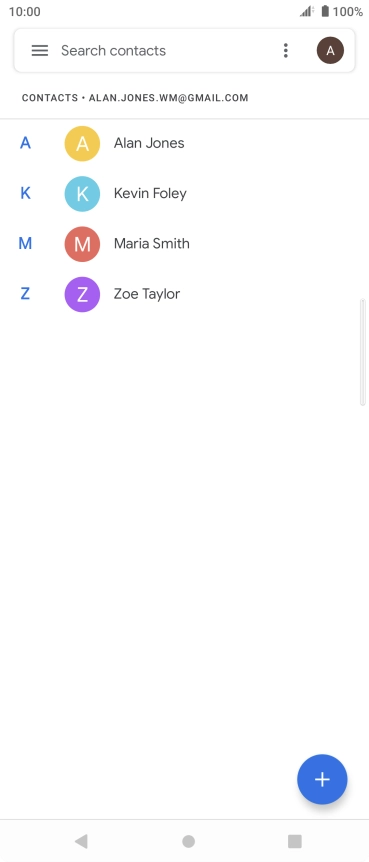This screenshot has width=369, height=862.
Task: Click the fast scroll bar handle on the right
Action: pyautogui.click(x=362, y=352)
